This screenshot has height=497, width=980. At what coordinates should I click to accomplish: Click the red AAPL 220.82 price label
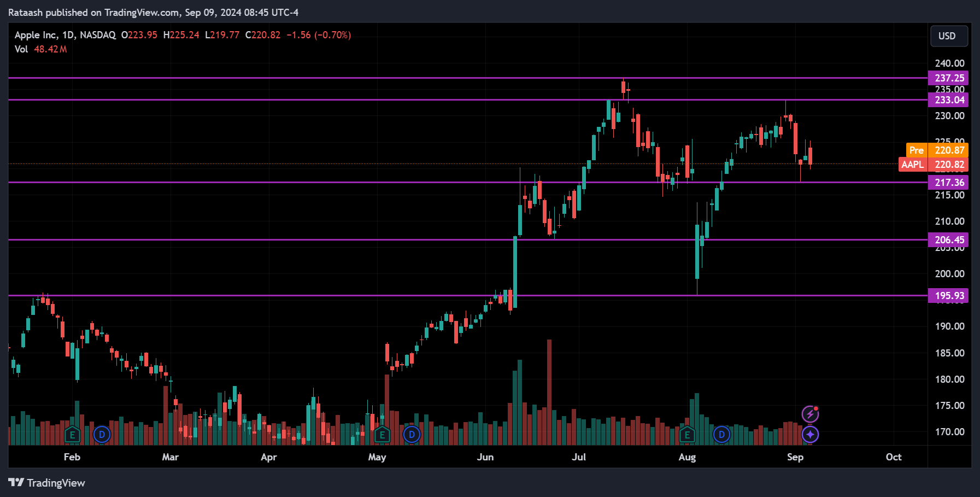[934, 165]
